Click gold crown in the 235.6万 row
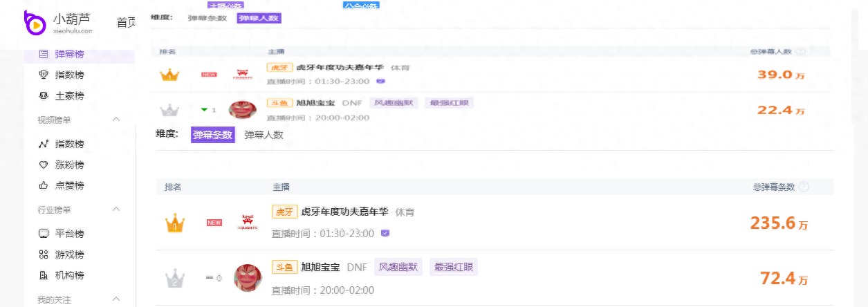868x307 pixels. [x=175, y=223]
